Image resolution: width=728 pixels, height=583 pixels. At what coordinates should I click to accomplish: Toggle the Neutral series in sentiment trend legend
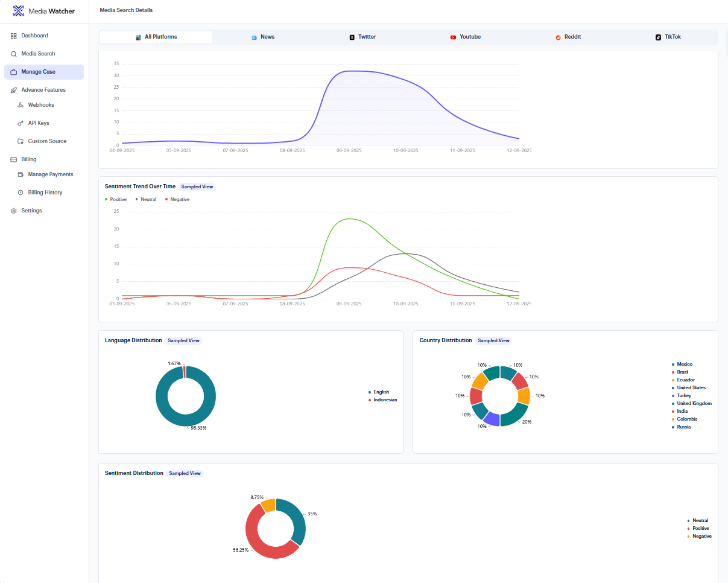(x=146, y=199)
